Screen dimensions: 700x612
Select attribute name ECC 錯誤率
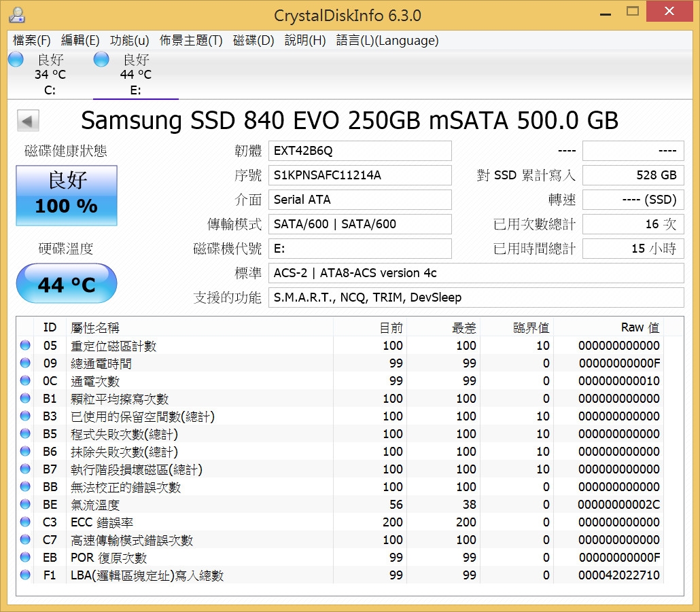tap(102, 522)
